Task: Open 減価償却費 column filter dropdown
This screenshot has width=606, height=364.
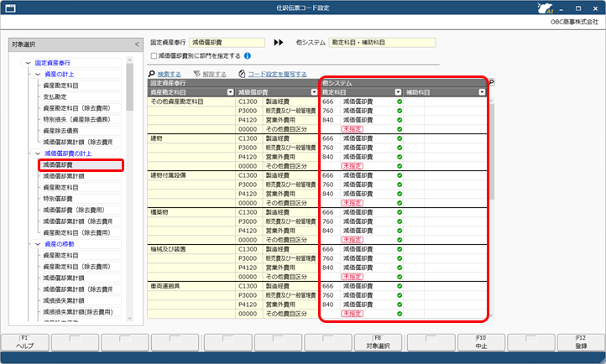Action: 314,92
